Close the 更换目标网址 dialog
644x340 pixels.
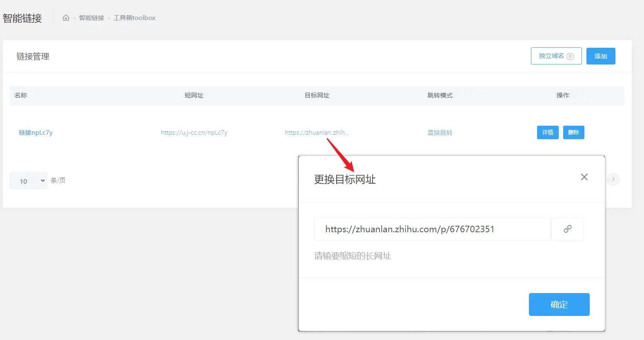coord(584,177)
